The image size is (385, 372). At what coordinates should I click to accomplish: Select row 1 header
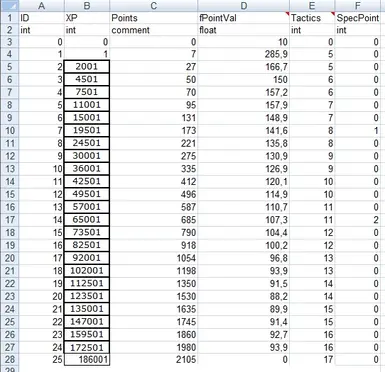pyautogui.click(x=9, y=18)
